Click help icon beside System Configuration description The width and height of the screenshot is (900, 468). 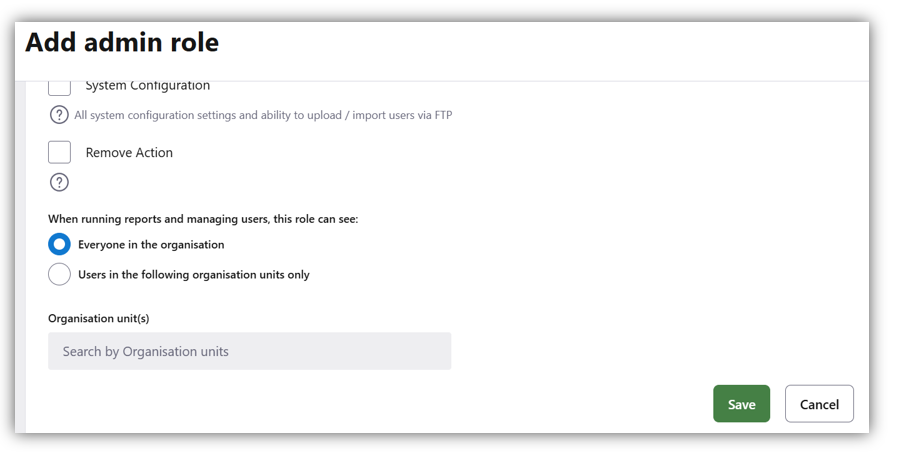coord(59,115)
